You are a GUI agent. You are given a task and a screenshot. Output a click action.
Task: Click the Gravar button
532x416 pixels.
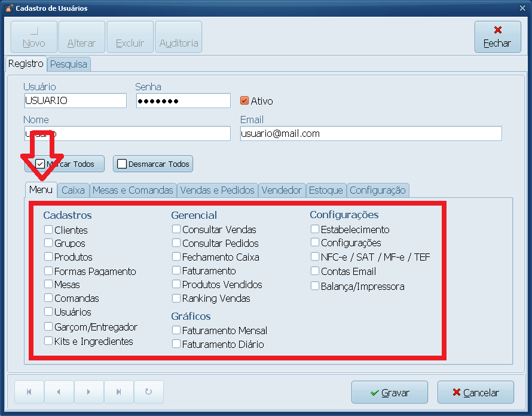click(389, 393)
